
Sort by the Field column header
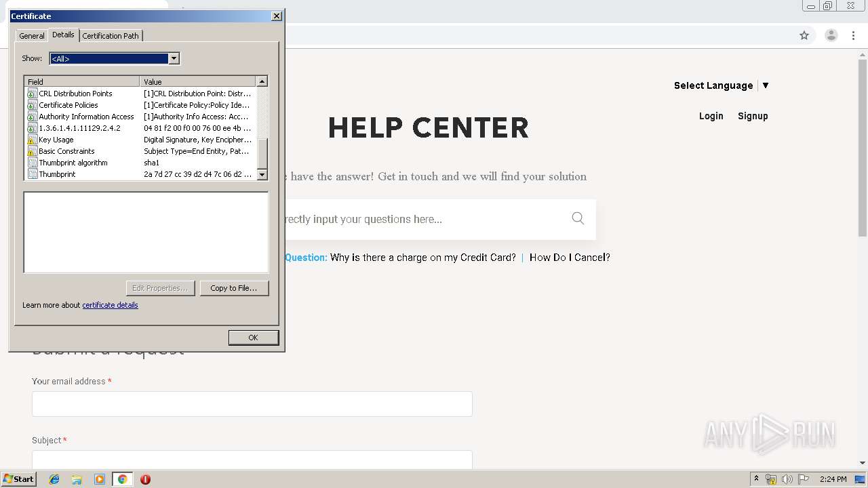[82, 81]
